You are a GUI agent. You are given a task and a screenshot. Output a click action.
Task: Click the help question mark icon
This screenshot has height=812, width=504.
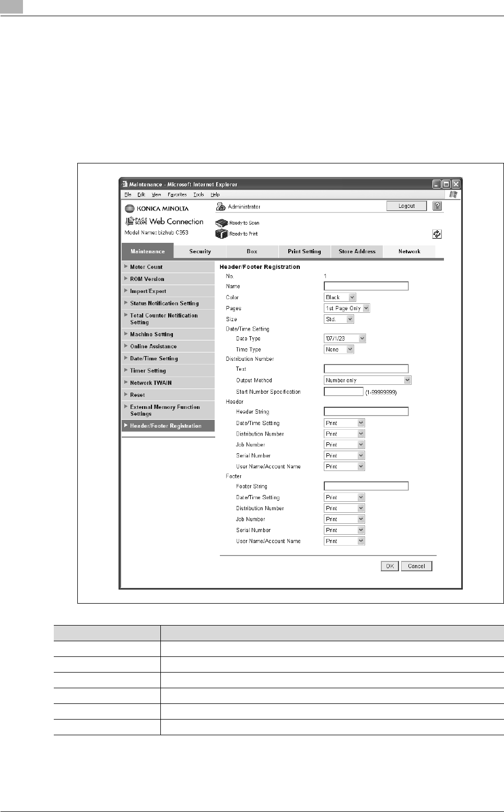tap(437, 206)
